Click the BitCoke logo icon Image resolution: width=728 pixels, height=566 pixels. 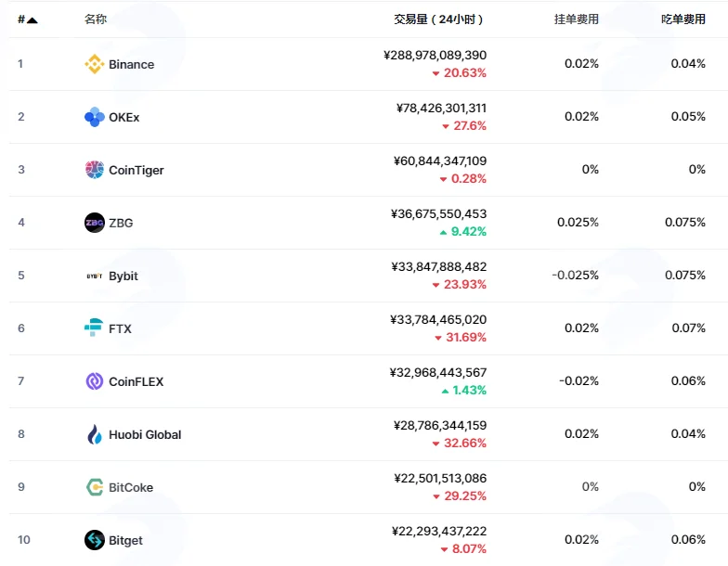click(95, 487)
